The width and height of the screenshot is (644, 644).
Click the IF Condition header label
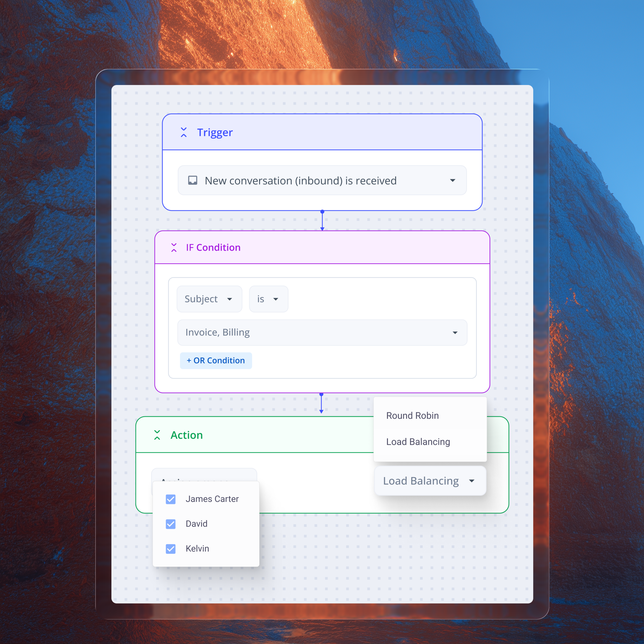(x=213, y=248)
